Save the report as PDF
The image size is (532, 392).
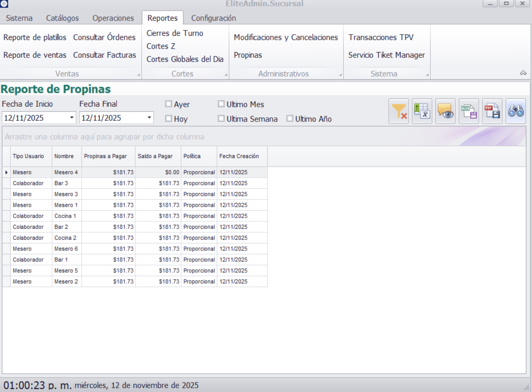tap(492, 112)
